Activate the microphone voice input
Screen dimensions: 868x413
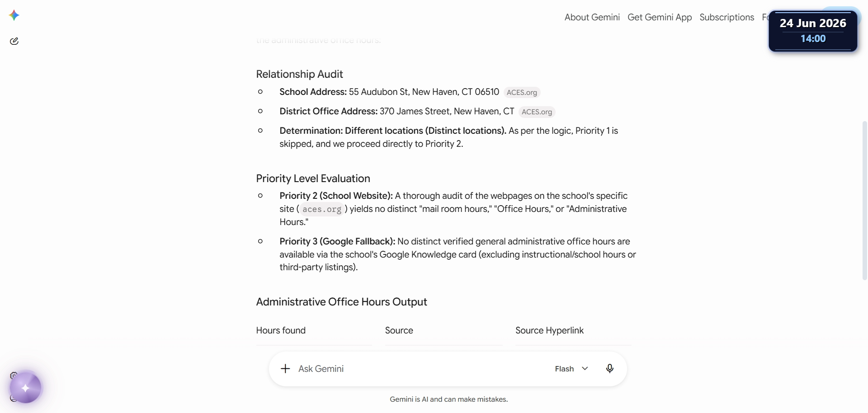609,369
